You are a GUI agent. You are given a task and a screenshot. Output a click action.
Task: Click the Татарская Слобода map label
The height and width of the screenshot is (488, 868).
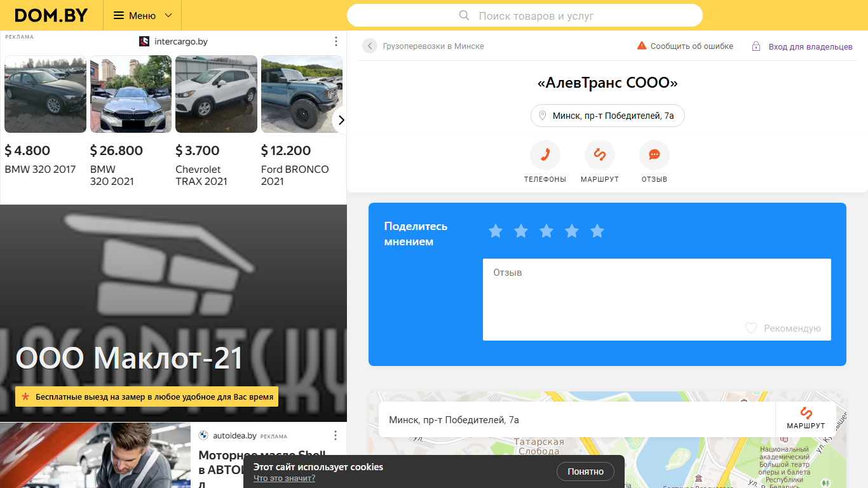(x=539, y=447)
